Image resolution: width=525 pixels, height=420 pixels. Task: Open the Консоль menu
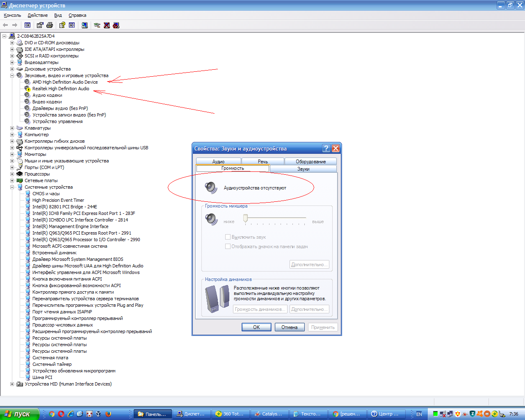tap(12, 15)
